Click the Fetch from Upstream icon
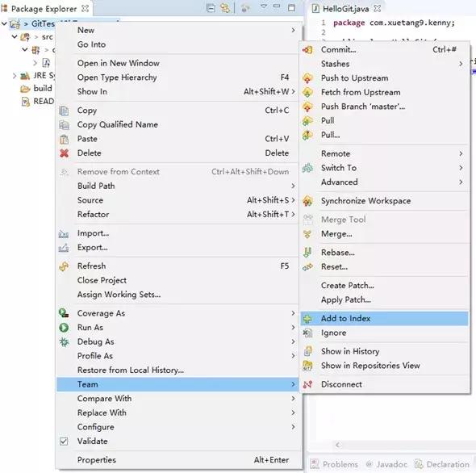The image size is (476, 473). coord(307,92)
